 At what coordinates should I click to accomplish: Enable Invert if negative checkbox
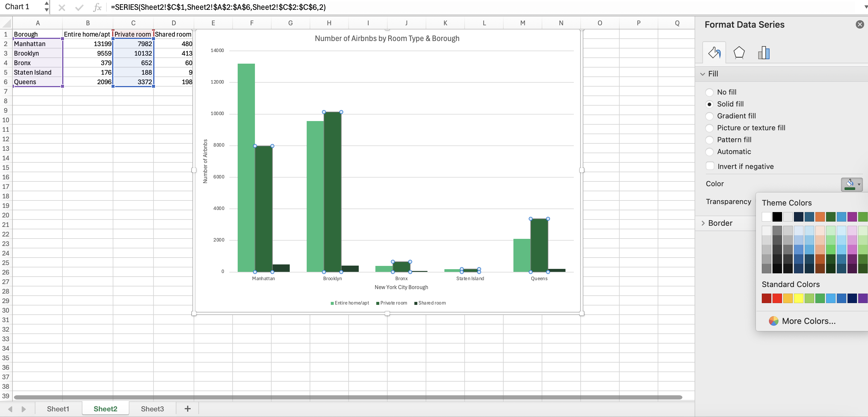pos(710,166)
